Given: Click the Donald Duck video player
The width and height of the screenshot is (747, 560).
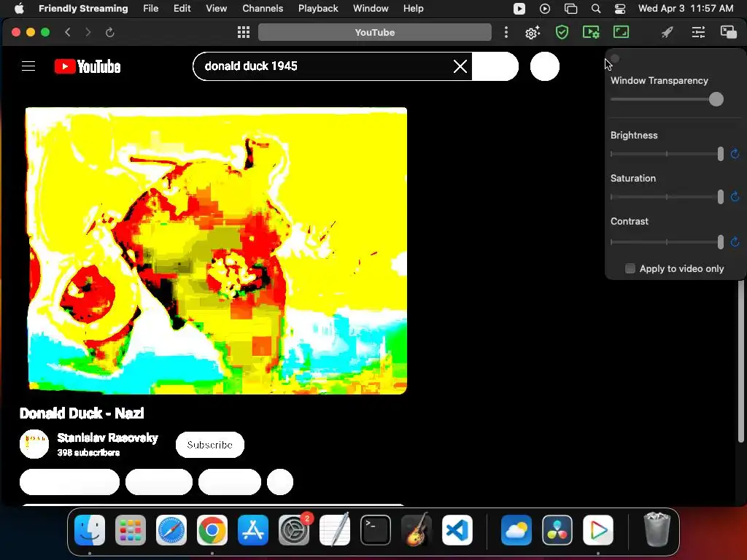Looking at the screenshot, I should click(x=216, y=251).
